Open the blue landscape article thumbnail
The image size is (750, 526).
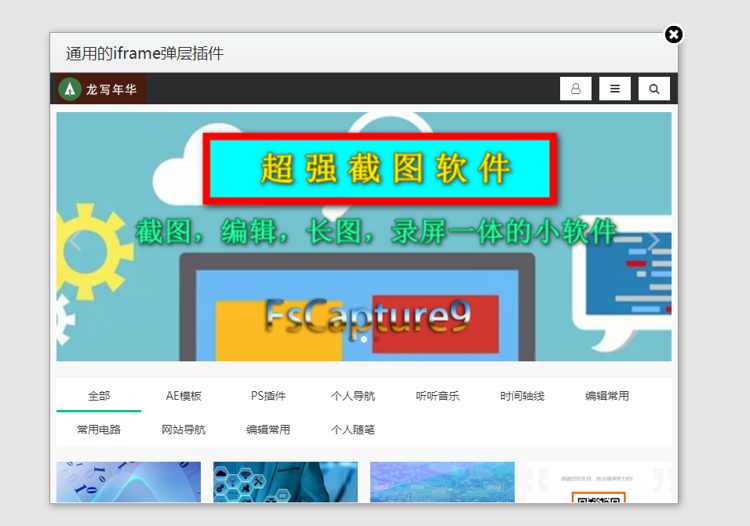click(x=442, y=482)
